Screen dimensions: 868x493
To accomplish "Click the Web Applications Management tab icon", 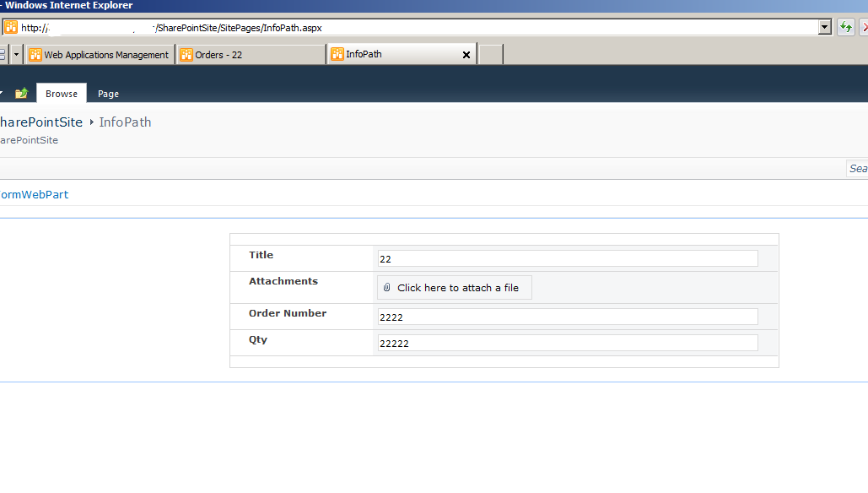I will [x=34, y=54].
